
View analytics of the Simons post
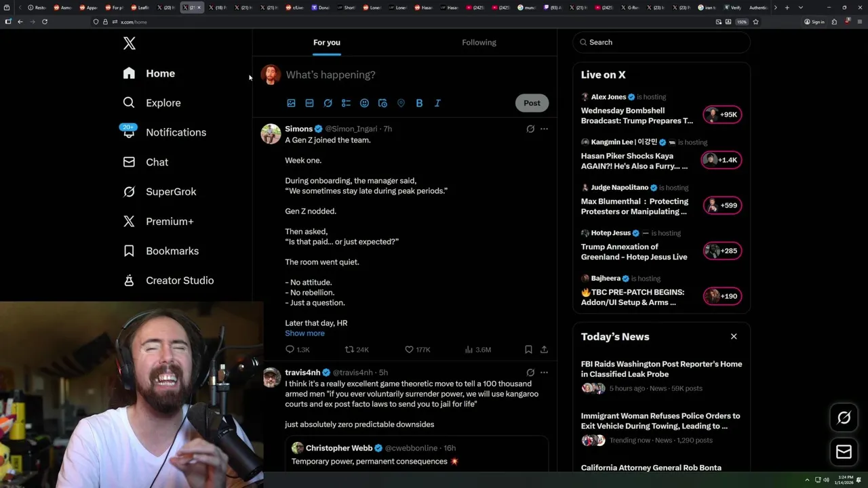pos(477,350)
